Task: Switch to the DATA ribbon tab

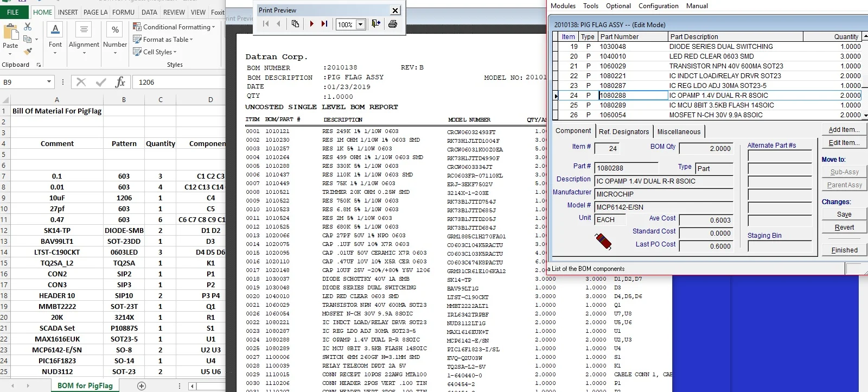Action: point(149,12)
